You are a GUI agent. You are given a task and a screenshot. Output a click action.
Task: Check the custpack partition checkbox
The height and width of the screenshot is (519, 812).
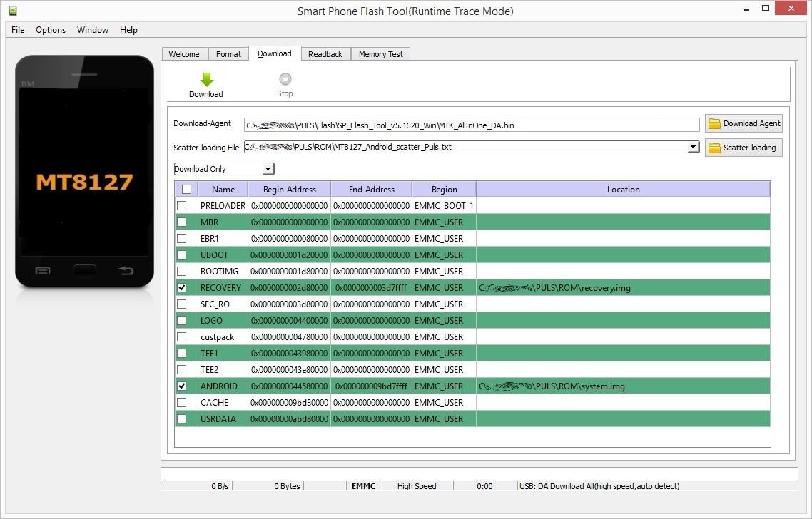click(182, 337)
